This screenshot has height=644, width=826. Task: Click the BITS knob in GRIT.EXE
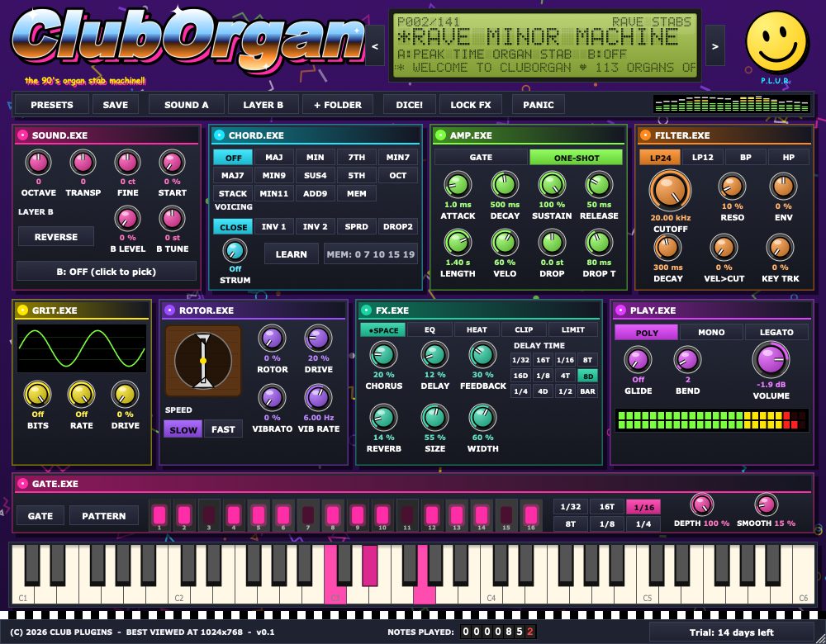coord(38,395)
